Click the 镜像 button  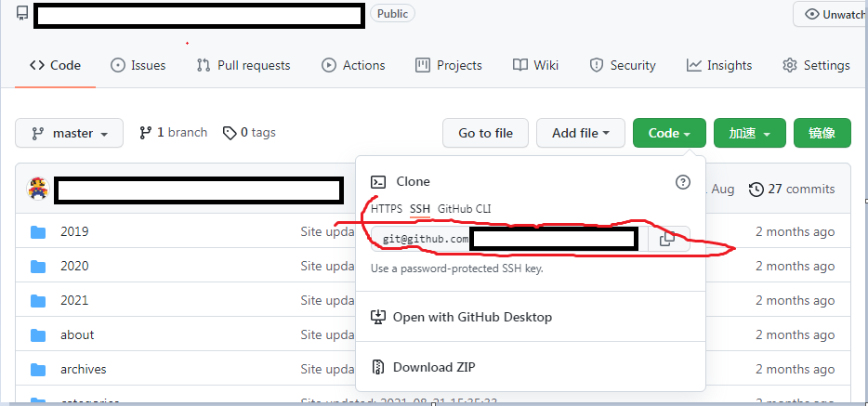[x=822, y=133]
